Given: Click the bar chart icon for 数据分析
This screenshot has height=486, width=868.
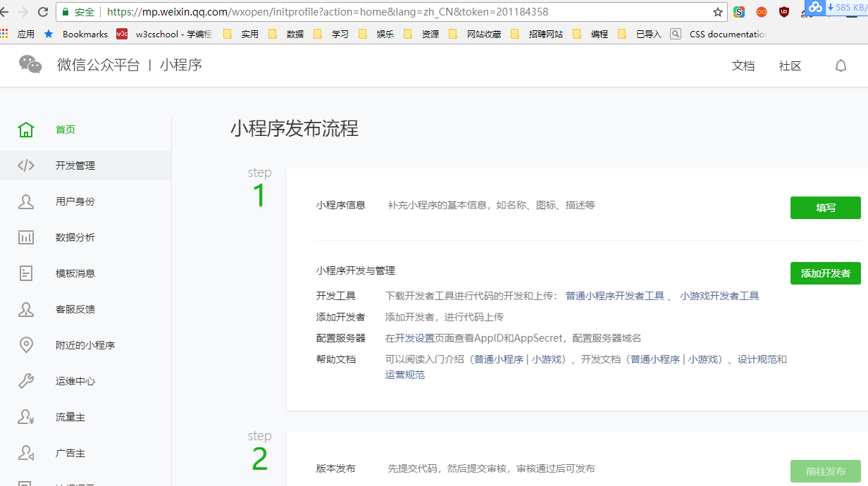Looking at the screenshot, I should pos(26,237).
